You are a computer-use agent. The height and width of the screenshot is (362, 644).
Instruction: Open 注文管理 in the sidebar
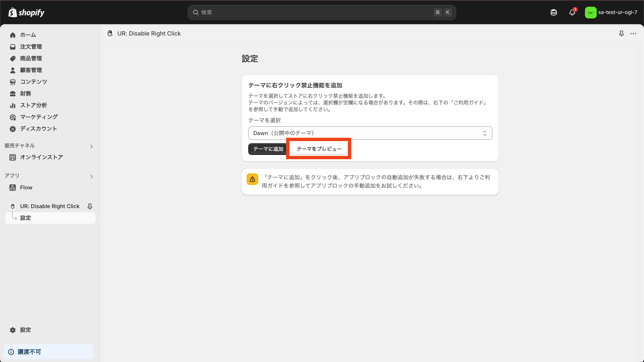(31, 47)
